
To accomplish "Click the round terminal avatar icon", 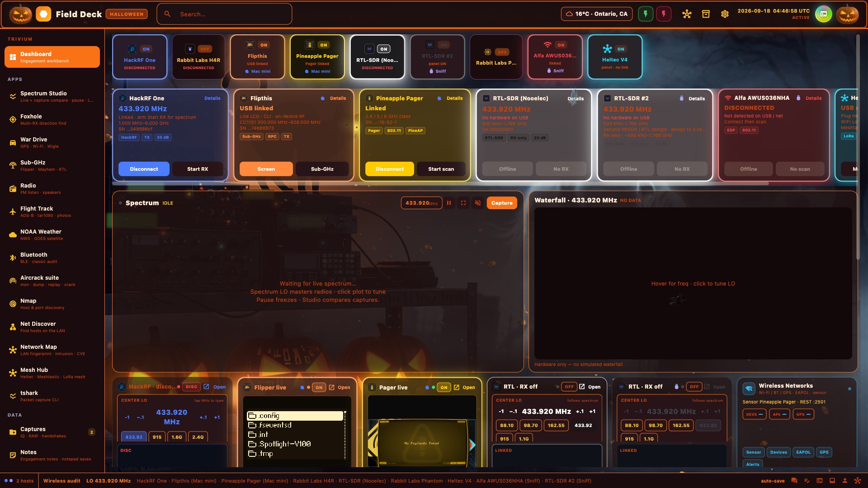I will pos(823,14).
